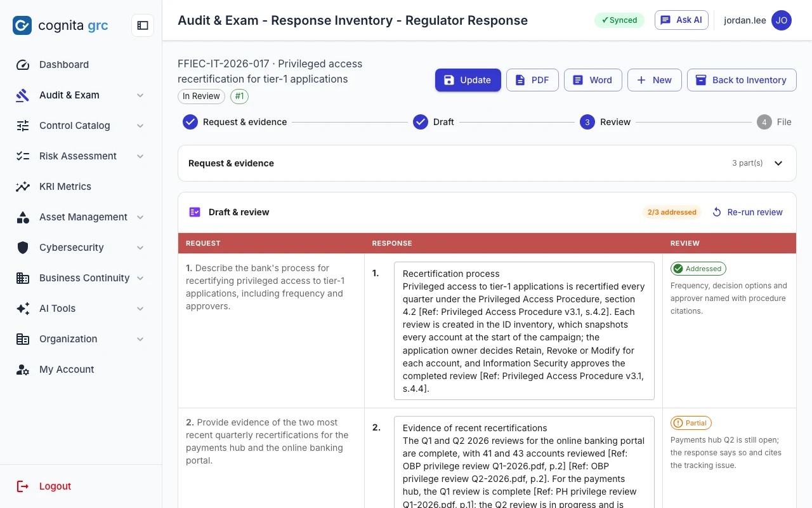Click the Risk Assessment checklist icon
The height and width of the screenshot is (508, 812).
pyautogui.click(x=23, y=156)
